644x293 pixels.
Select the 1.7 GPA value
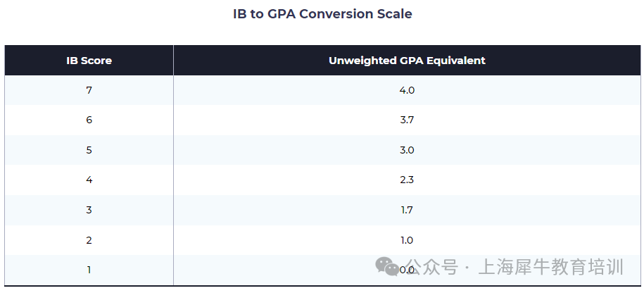point(407,210)
